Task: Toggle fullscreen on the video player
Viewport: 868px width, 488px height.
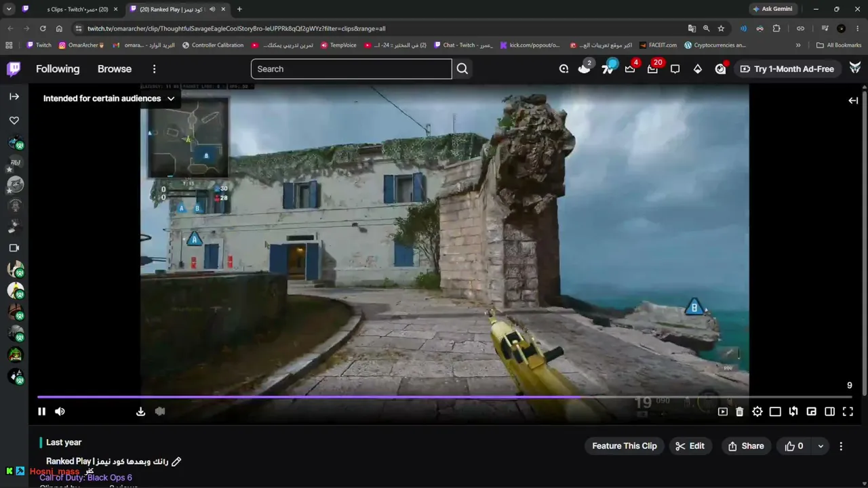Action: pyautogui.click(x=848, y=411)
